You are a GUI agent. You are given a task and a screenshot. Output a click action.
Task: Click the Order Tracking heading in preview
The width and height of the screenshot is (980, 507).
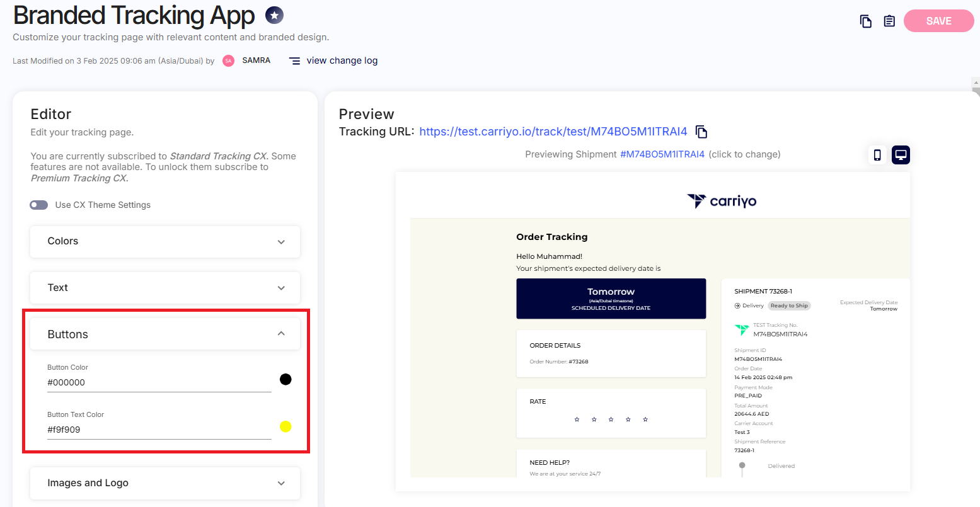click(x=552, y=237)
